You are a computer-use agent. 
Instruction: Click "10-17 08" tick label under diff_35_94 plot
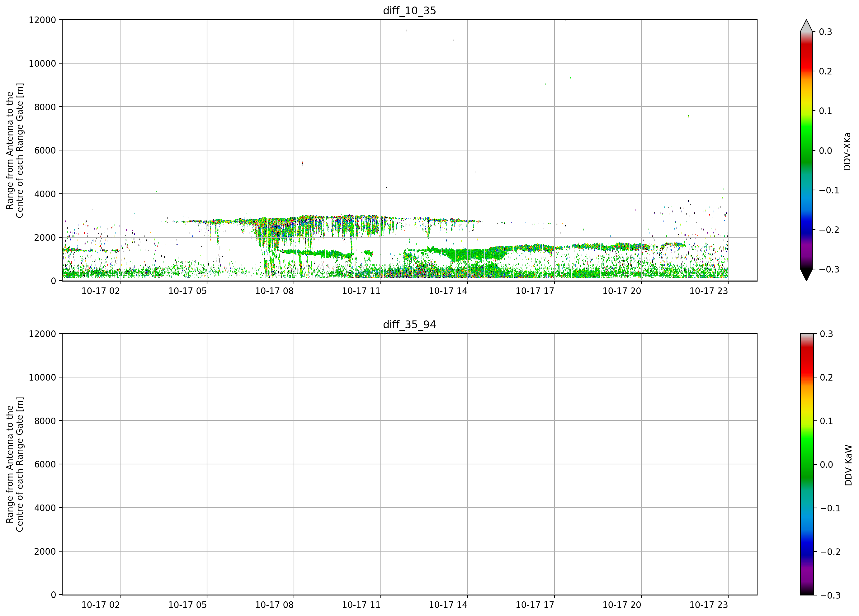274,605
